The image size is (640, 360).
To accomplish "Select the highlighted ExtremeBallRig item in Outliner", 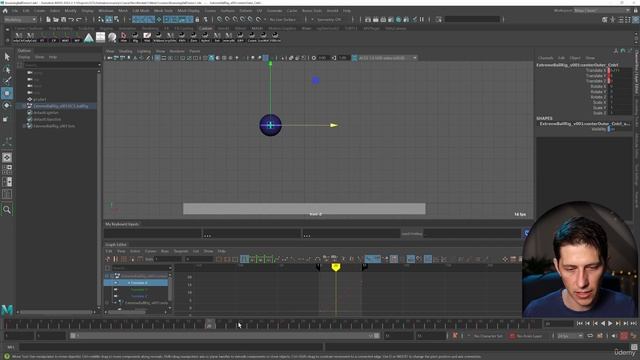I will 60,106.
